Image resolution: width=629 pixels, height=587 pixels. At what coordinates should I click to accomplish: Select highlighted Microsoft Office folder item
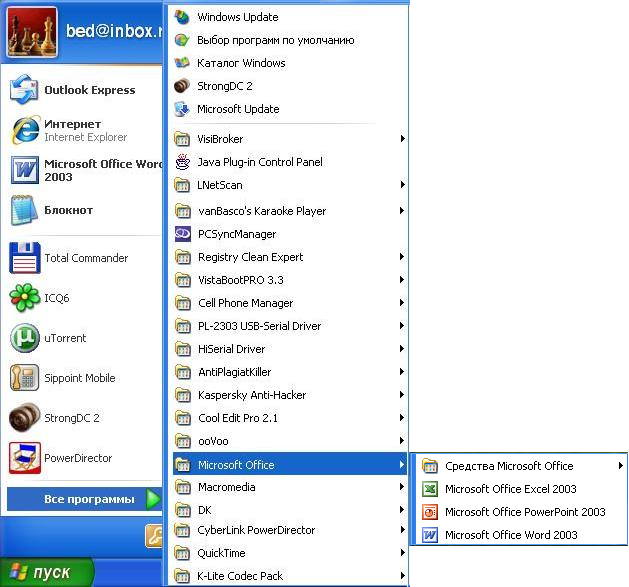click(290, 465)
